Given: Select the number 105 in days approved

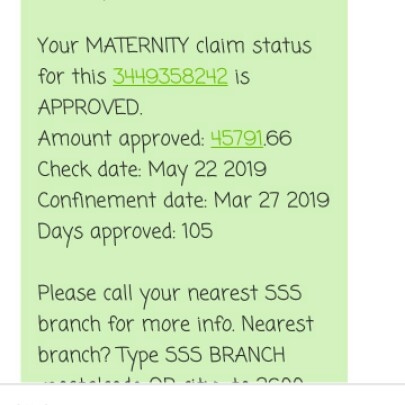Looking at the screenshot, I should [x=198, y=231].
